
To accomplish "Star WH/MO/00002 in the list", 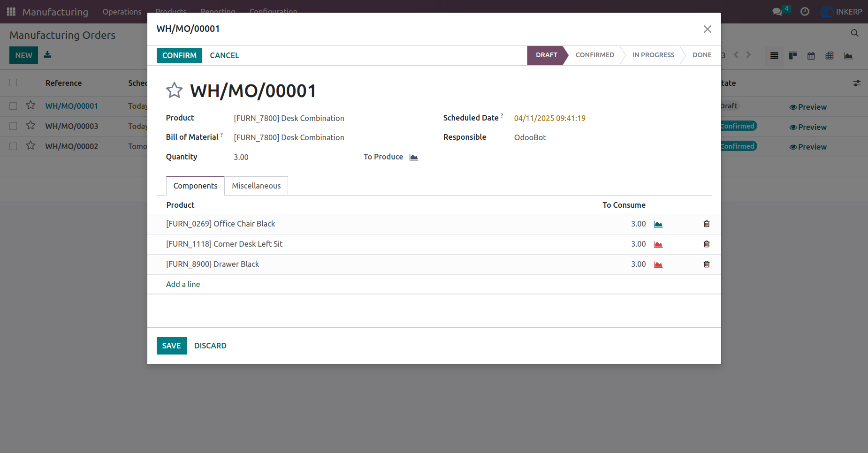I will pyautogui.click(x=30, y=145).
